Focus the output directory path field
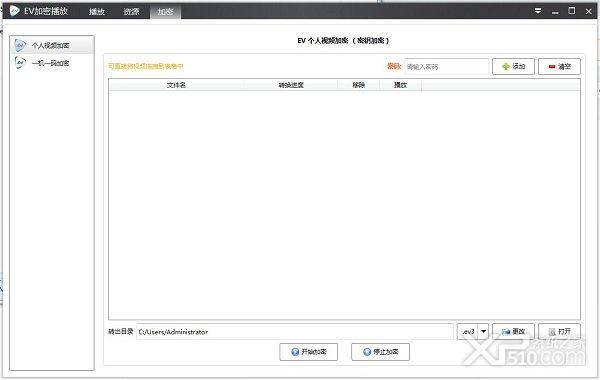 coord(295,332)
